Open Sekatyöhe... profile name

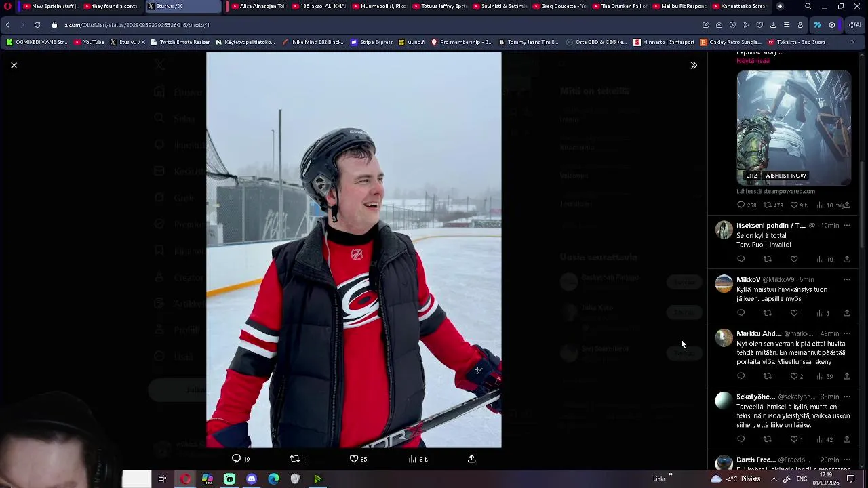point(755,396)
